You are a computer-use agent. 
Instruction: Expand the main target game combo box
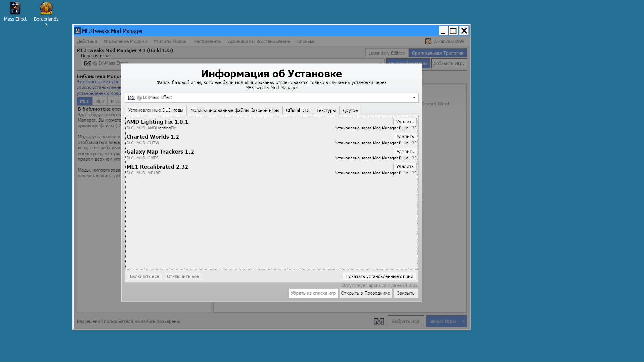380,63
